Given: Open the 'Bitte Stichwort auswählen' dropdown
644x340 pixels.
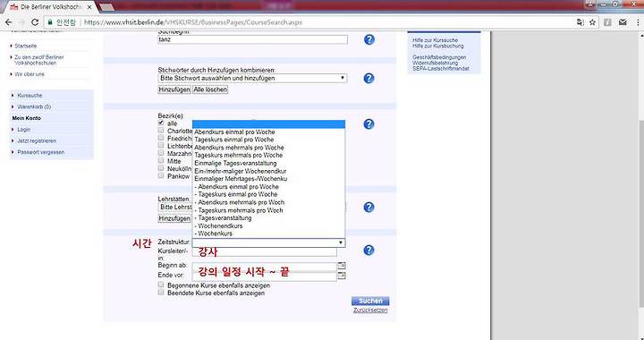Looking at the screenshot, I should click(x=252, y=78).
